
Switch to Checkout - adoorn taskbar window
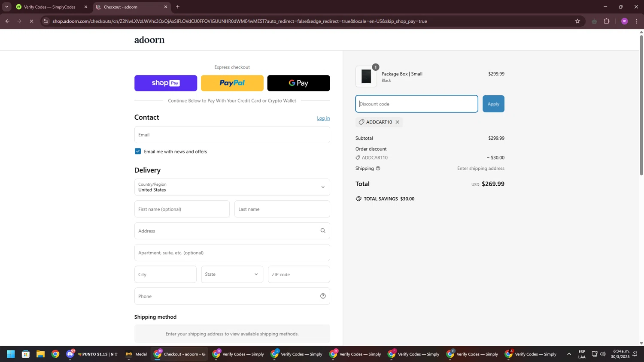179,354
